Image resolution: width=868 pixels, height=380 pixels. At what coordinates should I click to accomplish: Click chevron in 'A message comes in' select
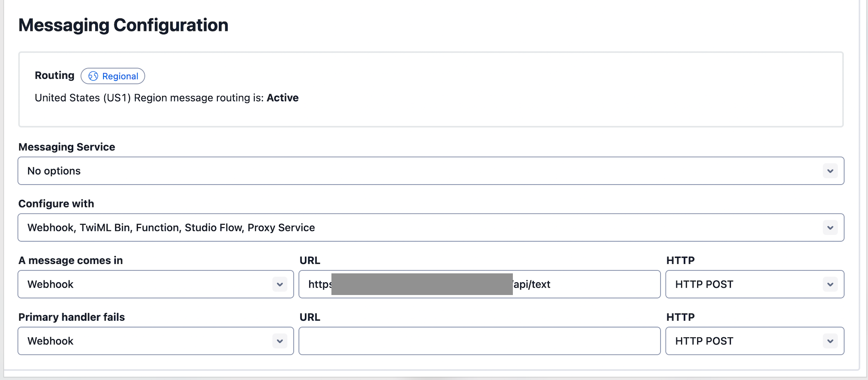280,284
